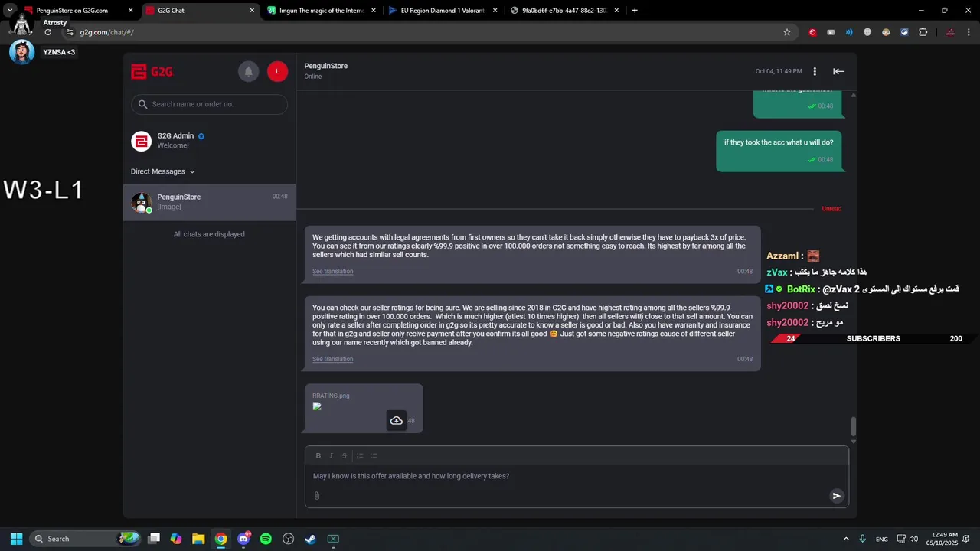Click the broken RRATING.png image thumbnail
Screen dimensions: 980x551
(x=317, y=406)
